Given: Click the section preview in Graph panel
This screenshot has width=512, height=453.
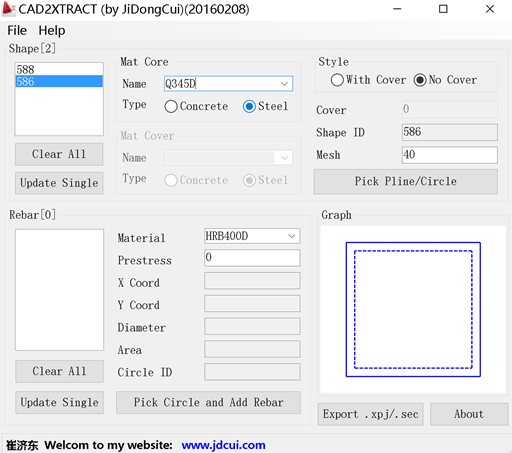Looking at the screenshot, I should (x=413, y=310).
